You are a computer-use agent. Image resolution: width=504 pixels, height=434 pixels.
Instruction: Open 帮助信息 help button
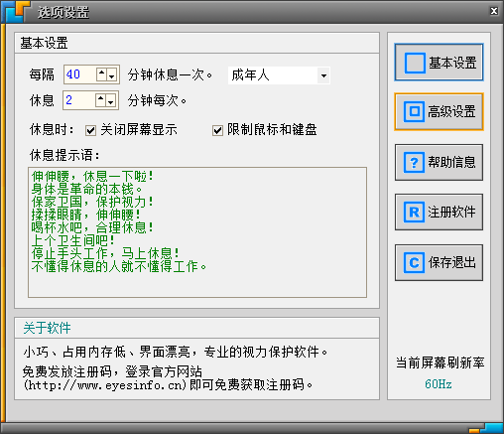[x=439, y=162]
